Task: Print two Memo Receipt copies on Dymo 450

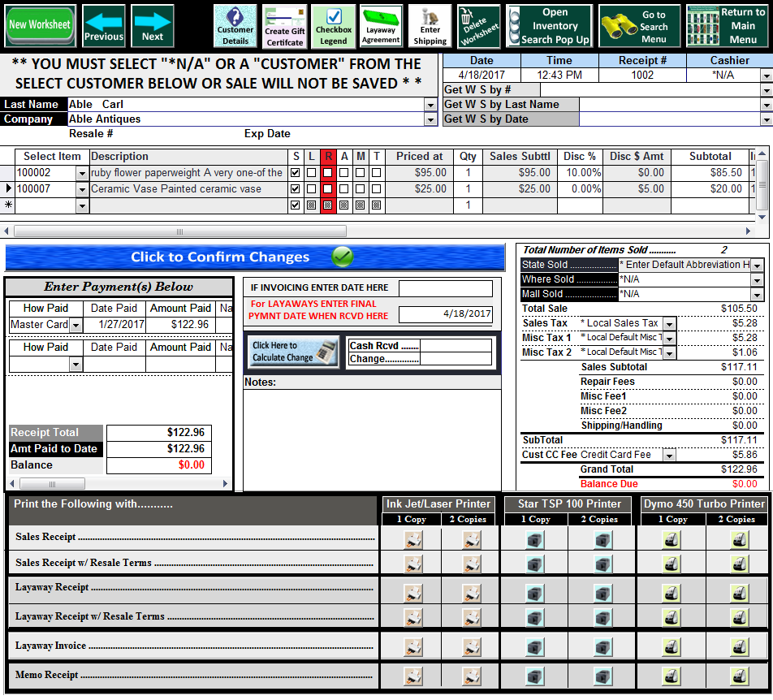Action: (740, 676)
